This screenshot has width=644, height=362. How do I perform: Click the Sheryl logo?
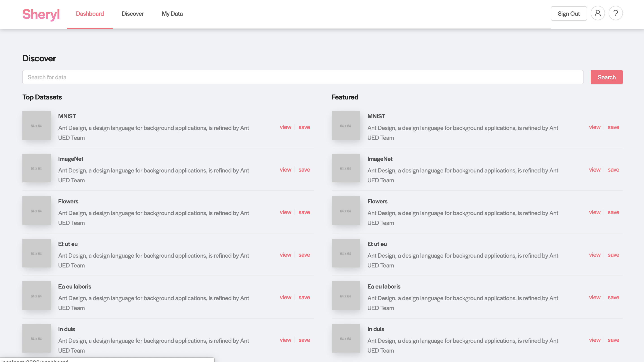click(x=41, y=14)
